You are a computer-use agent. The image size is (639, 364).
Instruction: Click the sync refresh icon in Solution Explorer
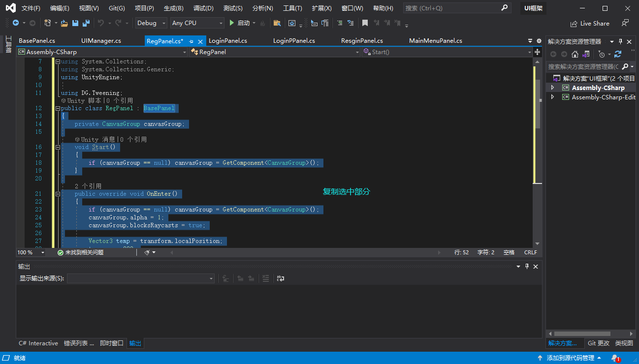tap(618, 54)
